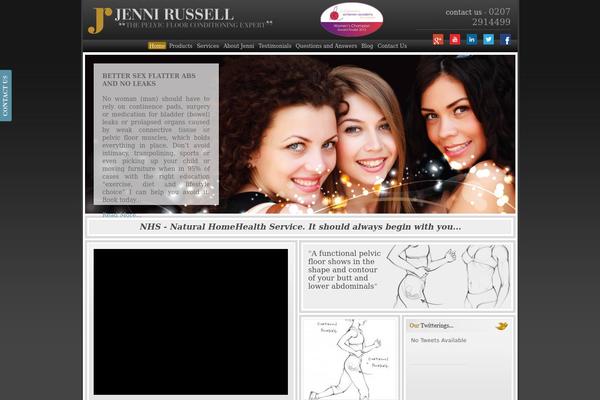Viewport: 600px width, 400px height.
Task: Click the gold bird icon in Twitterings
Action: click(x=502, y=326)
